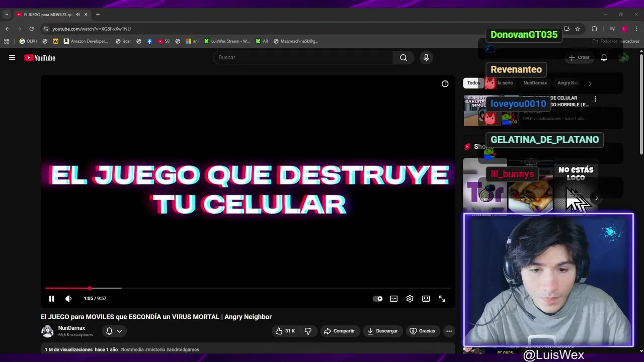Open the OLPH bookmark
Screen dimensions: 644x362
pos(28,41)
